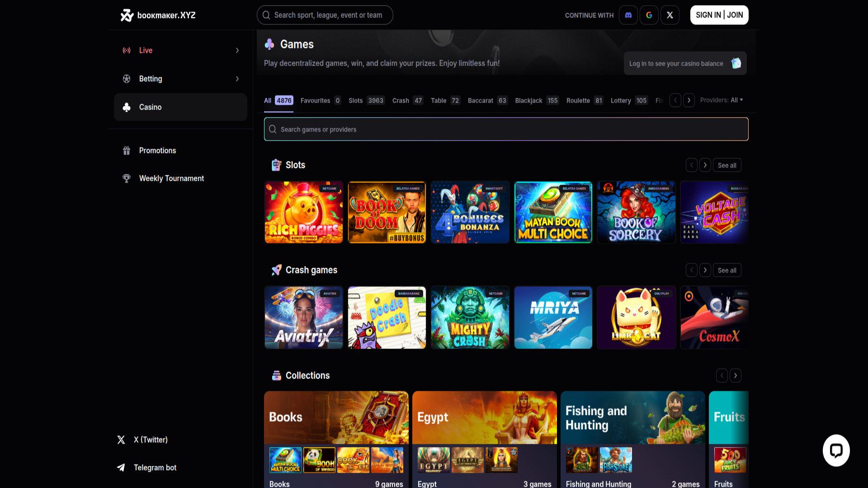Viewport: 868px width, 488px height.
Task: Click SIGN IN | JOIN button
Action: 719,15
